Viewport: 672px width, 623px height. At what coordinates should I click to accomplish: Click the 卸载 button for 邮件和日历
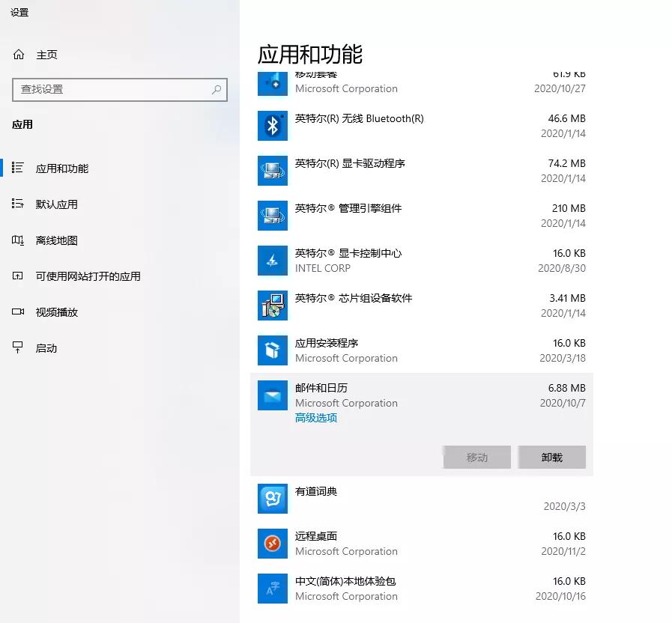(551, 457)
